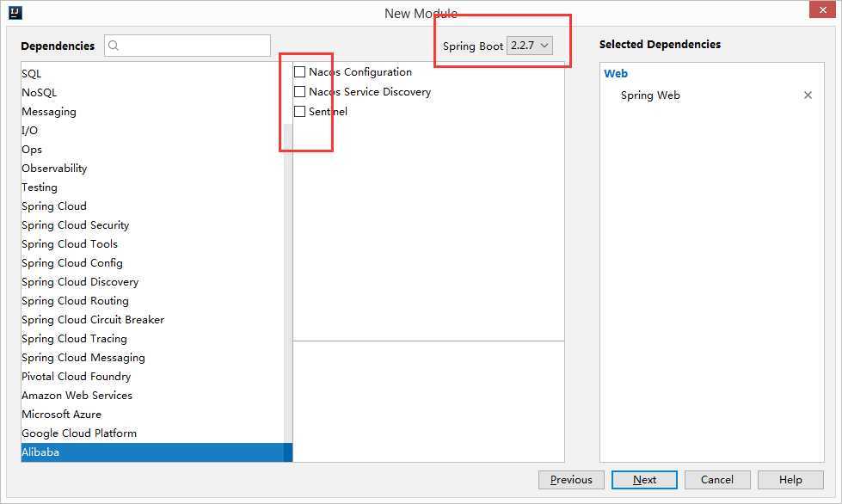Select Pivotal Cloud Foundry
This screenshot has width=842, height=504.
(x=152, y=376)
